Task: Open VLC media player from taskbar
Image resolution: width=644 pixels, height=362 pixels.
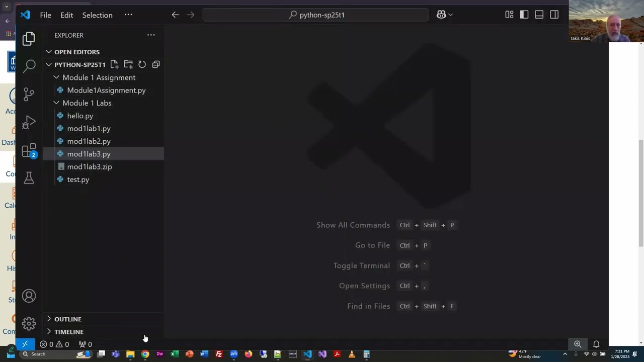Action: 352,354
